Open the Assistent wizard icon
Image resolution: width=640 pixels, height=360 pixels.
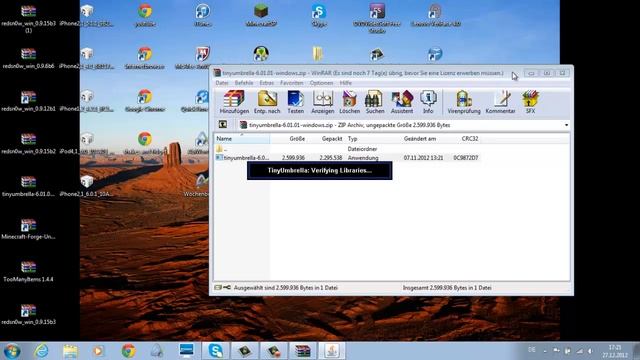coord(402,102)
